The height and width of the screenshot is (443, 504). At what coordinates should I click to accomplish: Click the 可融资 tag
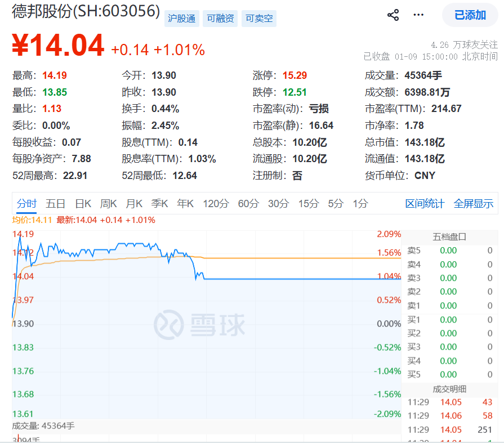[x=220, y=19]
